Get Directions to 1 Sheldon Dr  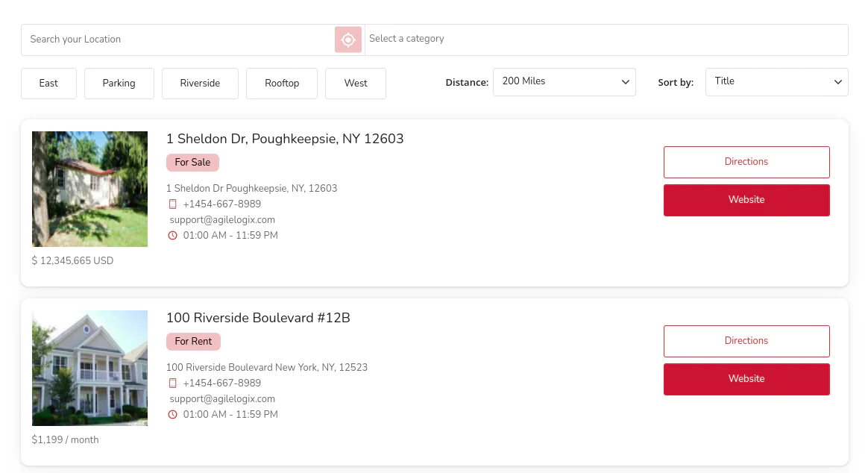pos(746,162)
